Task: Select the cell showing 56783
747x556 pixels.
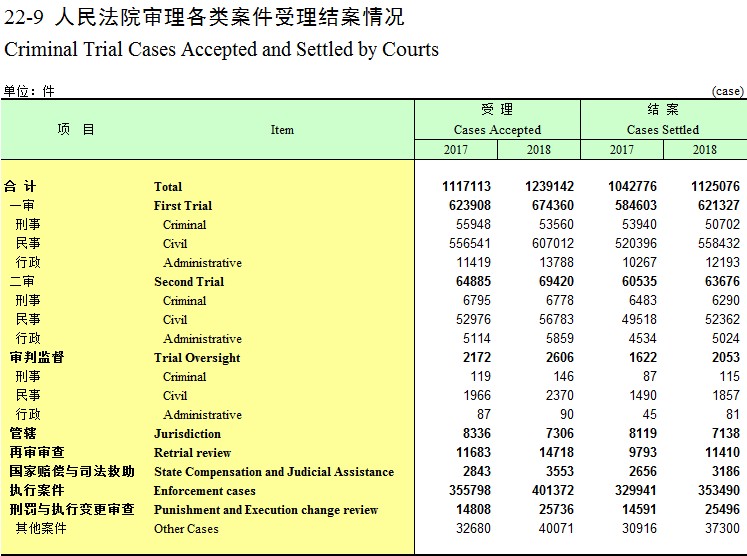Action: [556, 319]
